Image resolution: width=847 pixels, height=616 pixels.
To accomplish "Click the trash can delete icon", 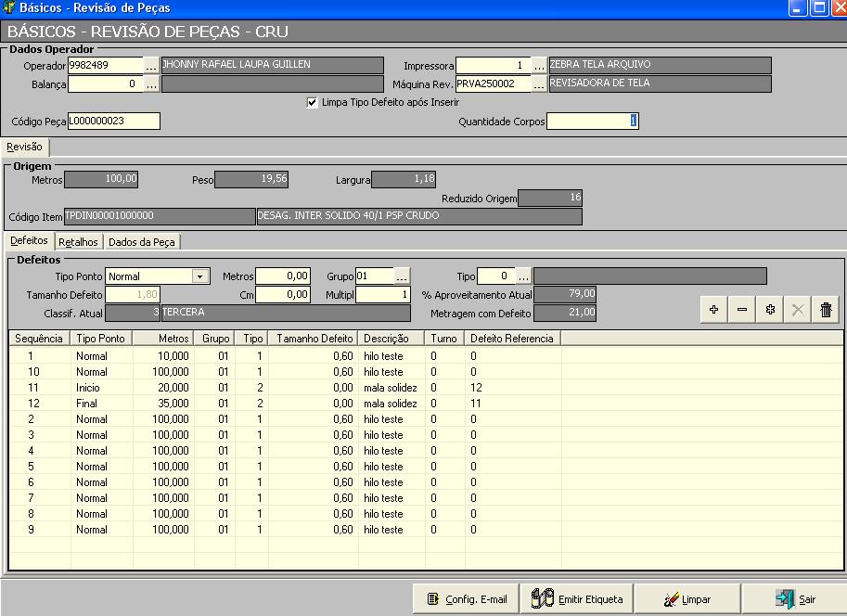I will (x=825, y=311).
